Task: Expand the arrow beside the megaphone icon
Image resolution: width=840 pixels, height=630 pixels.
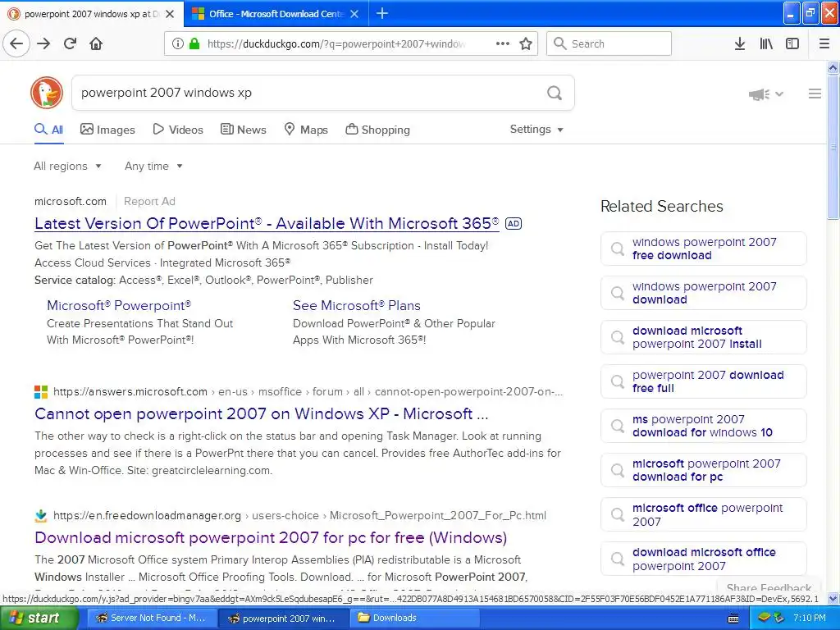Action: [779, 94]
